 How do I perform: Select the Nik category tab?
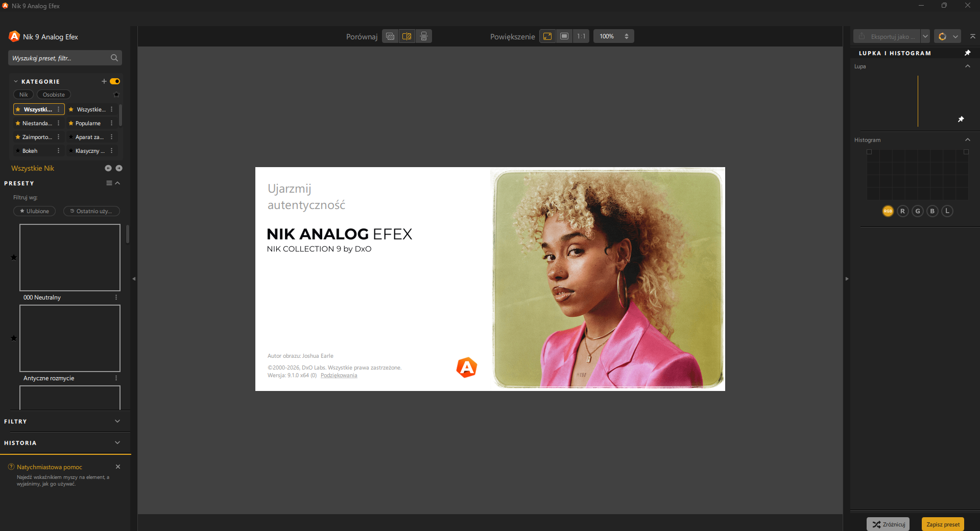point(23,95)
